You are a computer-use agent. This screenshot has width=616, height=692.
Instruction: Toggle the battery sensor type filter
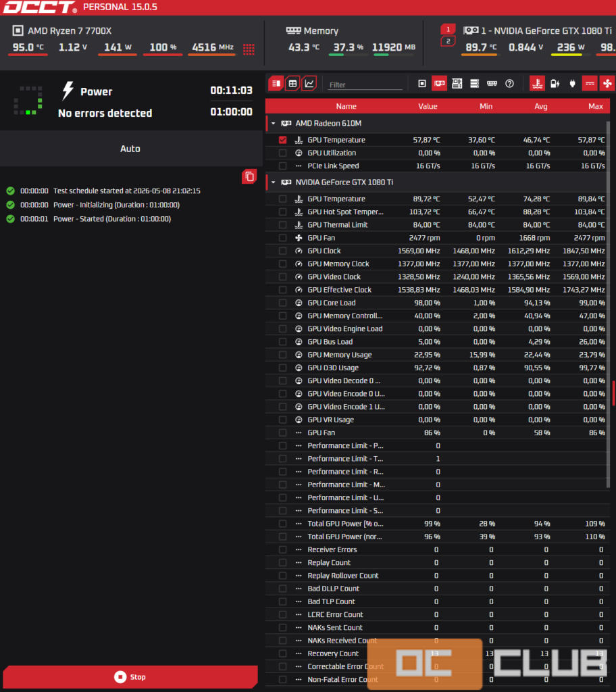pyautogui.click(x=555, y=83)
